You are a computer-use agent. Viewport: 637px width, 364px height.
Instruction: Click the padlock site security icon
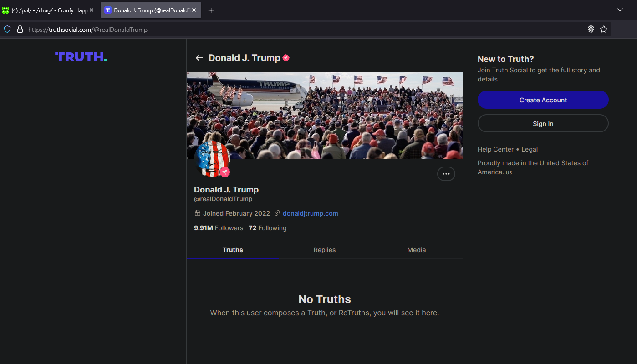tap(20, 29)
